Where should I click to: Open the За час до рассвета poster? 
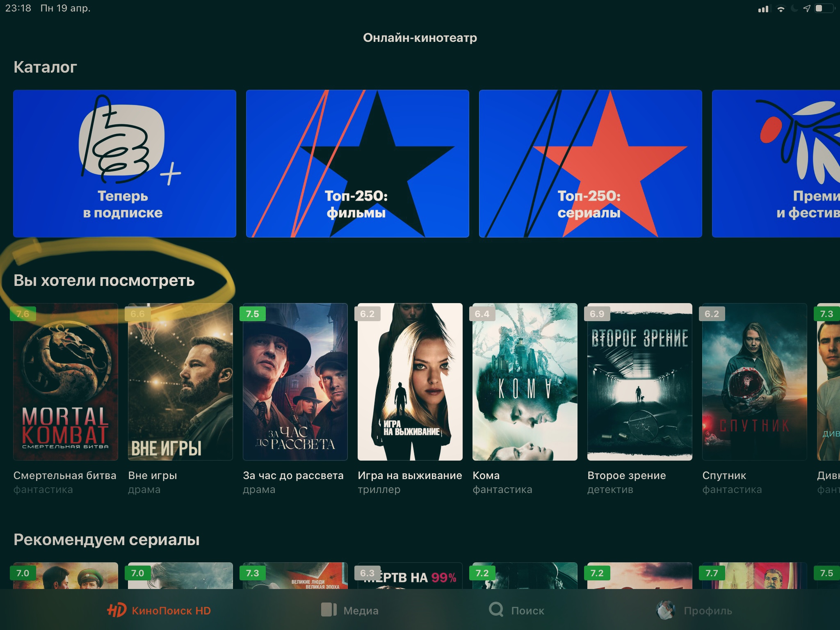click(295, 382)
